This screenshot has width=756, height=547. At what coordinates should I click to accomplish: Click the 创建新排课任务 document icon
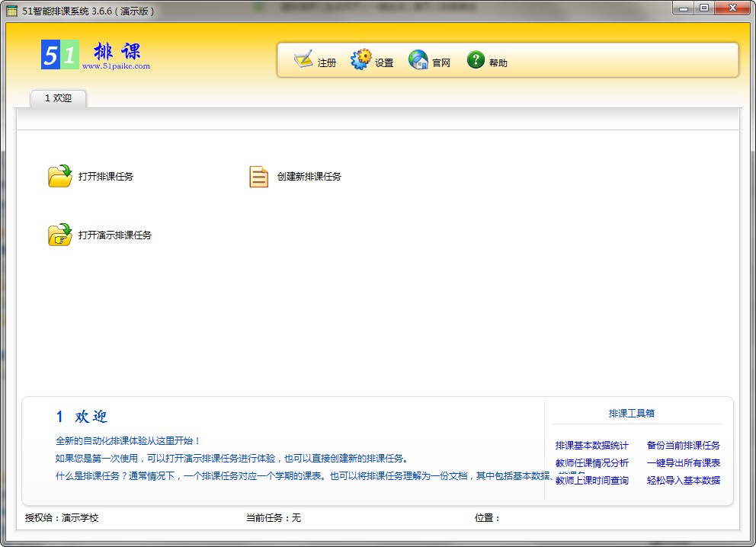pos(259,177)
